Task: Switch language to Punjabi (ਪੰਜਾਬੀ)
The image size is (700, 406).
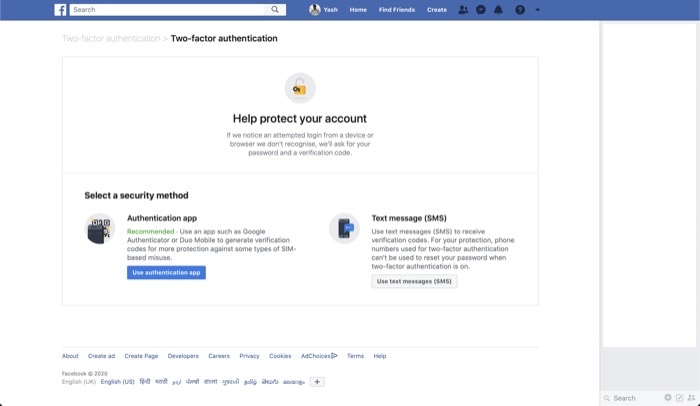Action: pyautogui.click(x=192, y=381)
